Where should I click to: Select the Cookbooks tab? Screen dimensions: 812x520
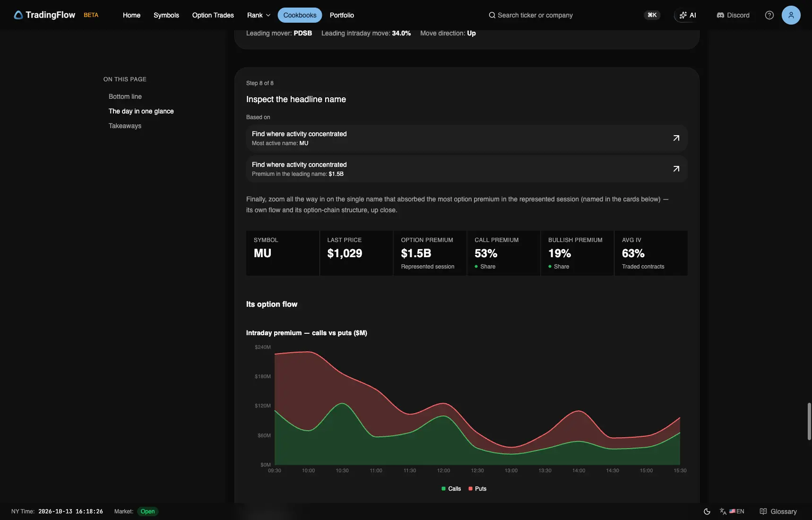[x=300, y=15]
